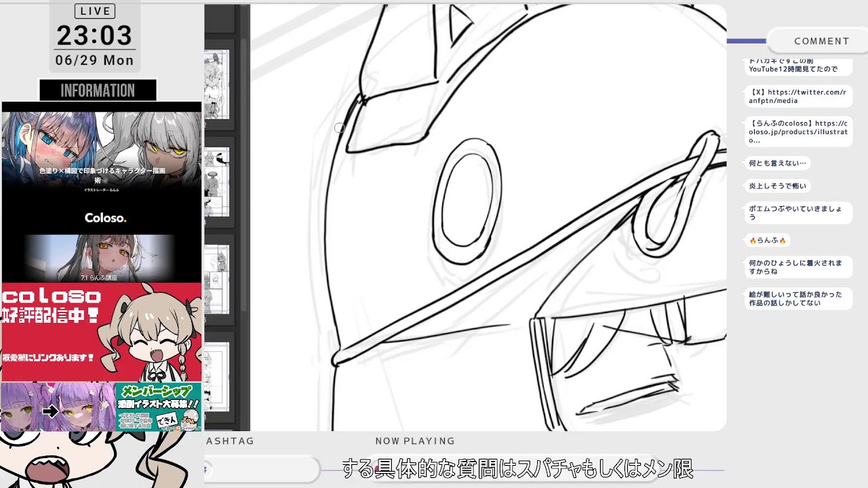Click the Coloso. logo text
Image resolution: width=868 pixels, height=488 pixels.
point(105,218)
